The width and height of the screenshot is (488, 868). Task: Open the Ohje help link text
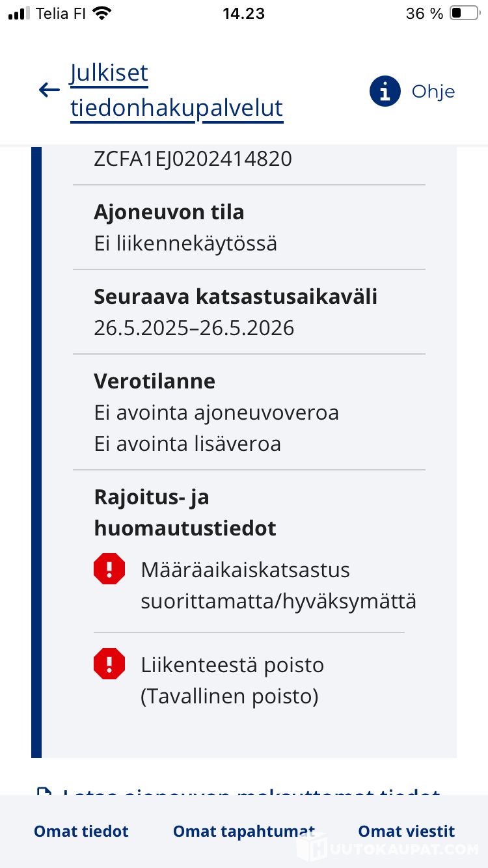(433, 91)
